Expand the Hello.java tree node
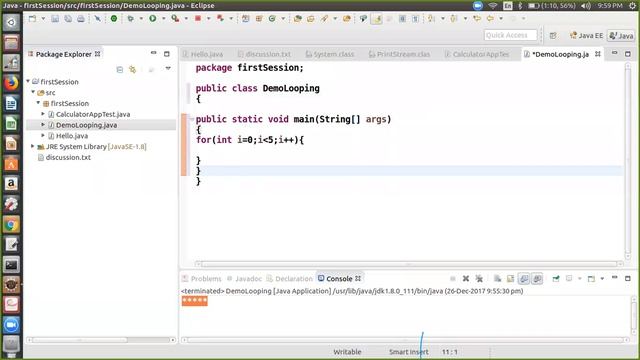This screenshot has height=360, width=640. [x=43, y=135]
